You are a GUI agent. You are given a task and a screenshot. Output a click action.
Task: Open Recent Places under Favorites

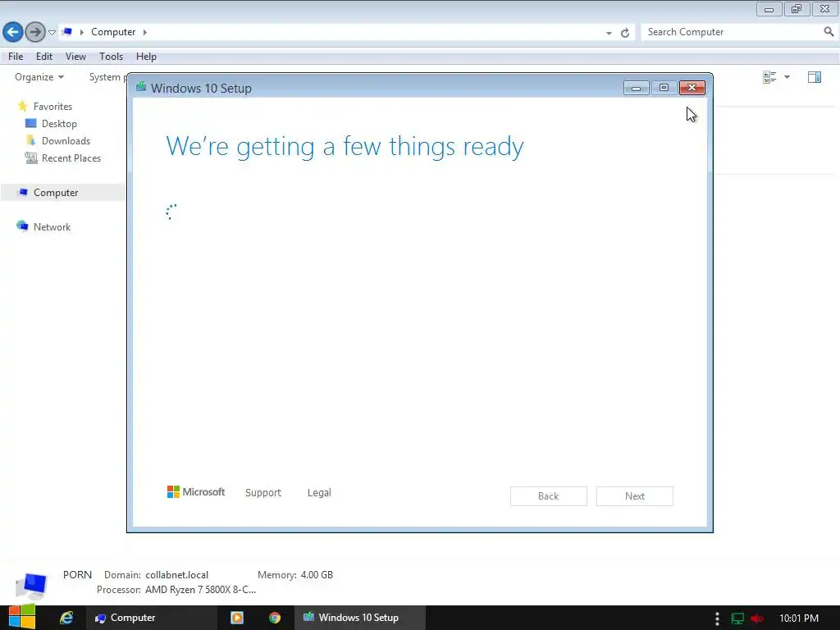(71, 158)
